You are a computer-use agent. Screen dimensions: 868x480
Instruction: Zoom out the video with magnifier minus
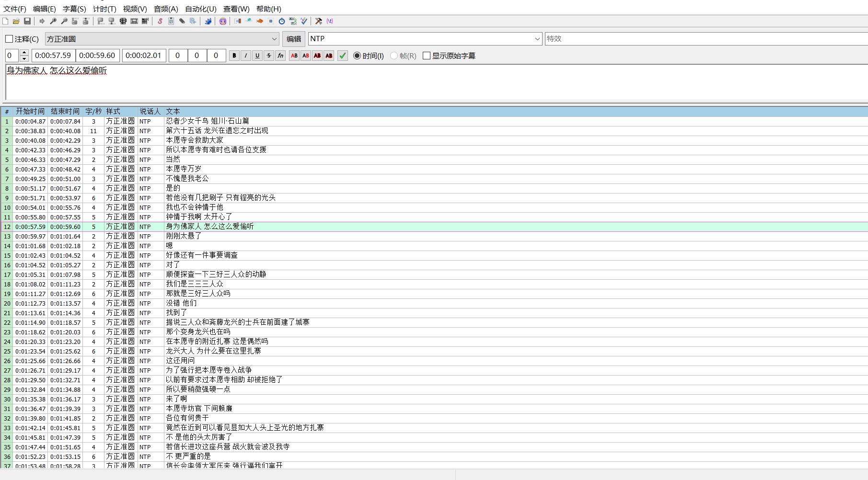tap(64, 21)
